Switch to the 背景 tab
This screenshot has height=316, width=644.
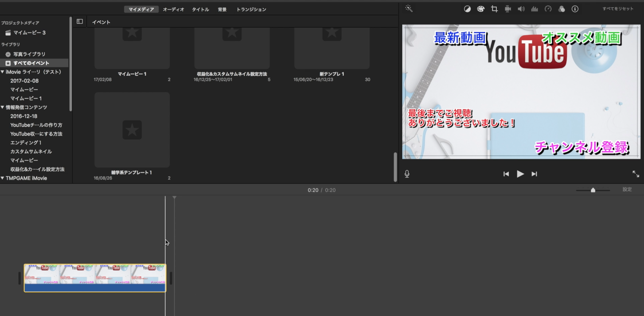[x=222, y=9]
